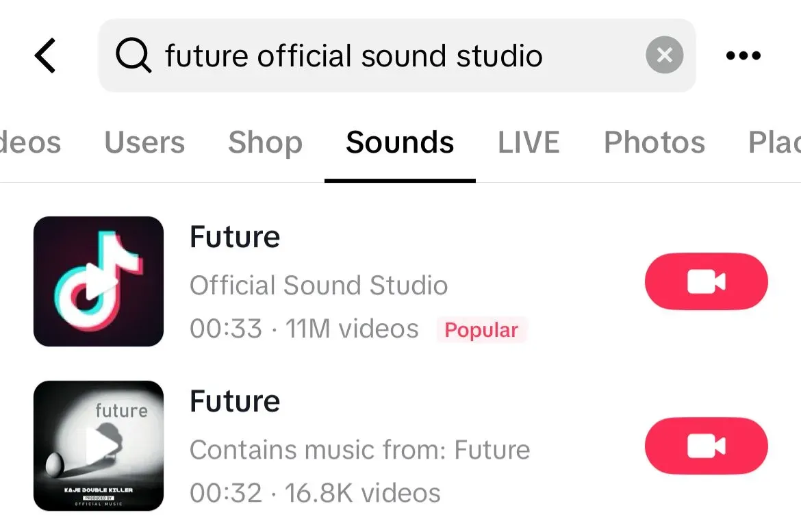Use the 16.8K videos sound camera button
Image resolution: width=801 pixels, height=532 pixels.
point(706,446)
